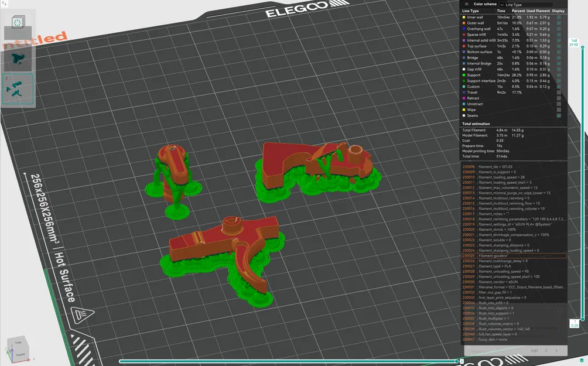This screenshot has height=366, width=588.
Task: Click g-code line 230033 first_layer_print_sequence
Action: pyautogui.click(x=514, y=297)
